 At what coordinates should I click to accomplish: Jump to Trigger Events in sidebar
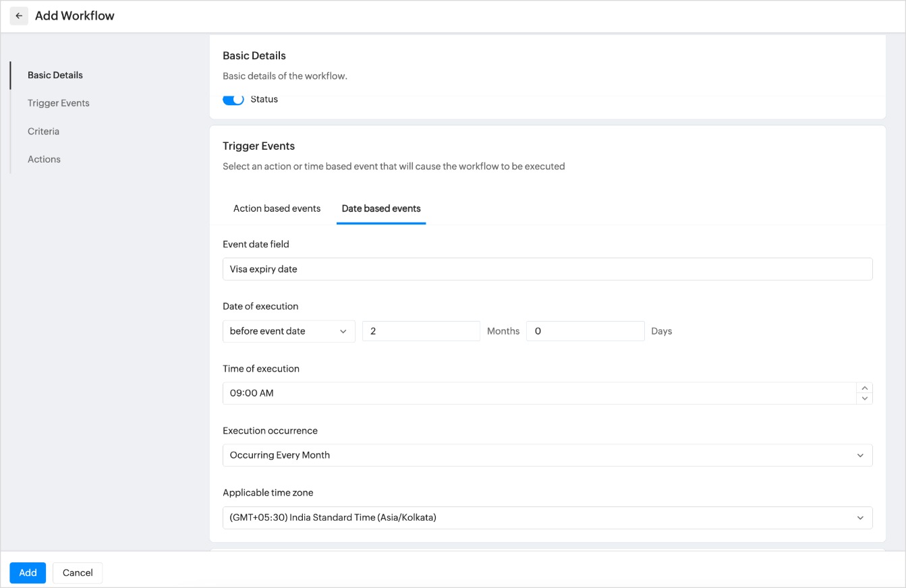tap(59, 103)
